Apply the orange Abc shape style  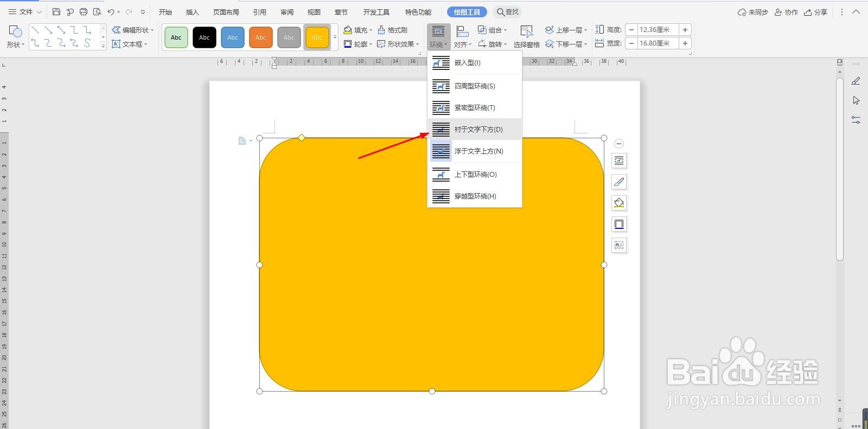point(261,37)
